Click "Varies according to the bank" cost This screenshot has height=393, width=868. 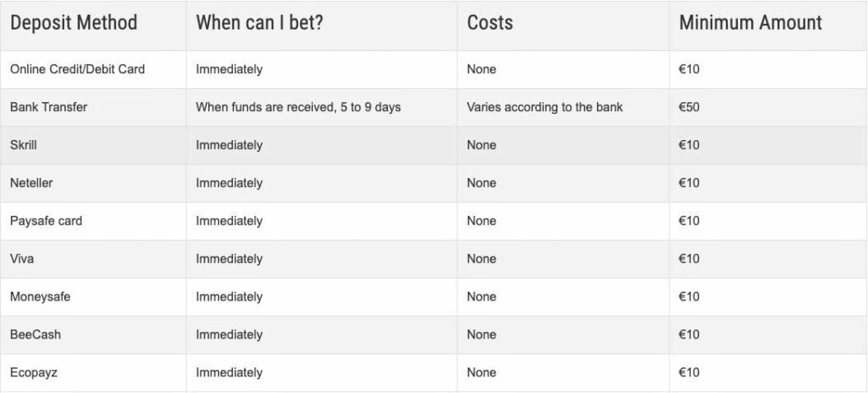[544, 107]
